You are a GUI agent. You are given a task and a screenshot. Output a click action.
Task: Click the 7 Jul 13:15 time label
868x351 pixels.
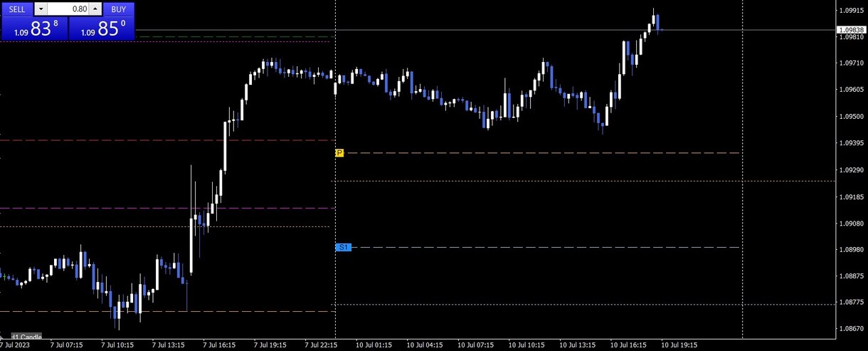(168, 345)
